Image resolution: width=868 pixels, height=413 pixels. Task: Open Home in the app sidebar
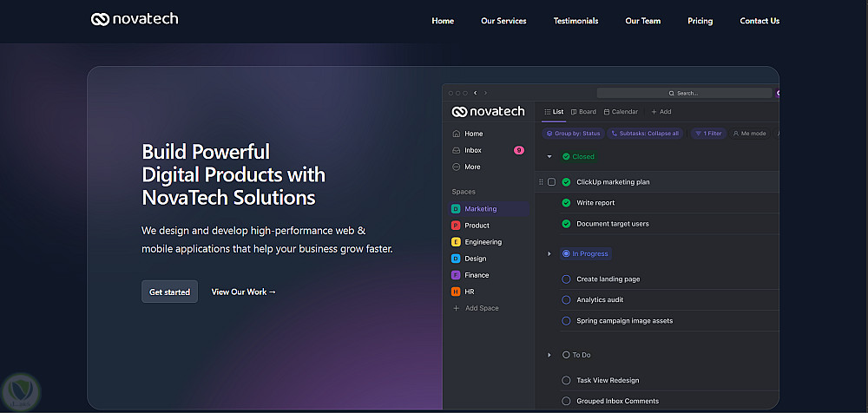pyautogui.click(x=468, y=134)
